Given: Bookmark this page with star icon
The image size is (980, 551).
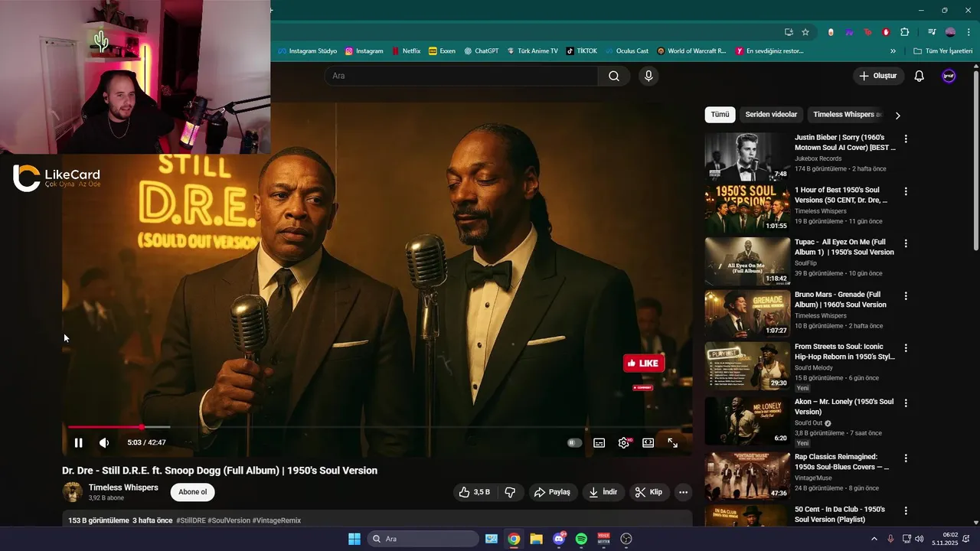Looking at the screenshot, I should [805, 32].
